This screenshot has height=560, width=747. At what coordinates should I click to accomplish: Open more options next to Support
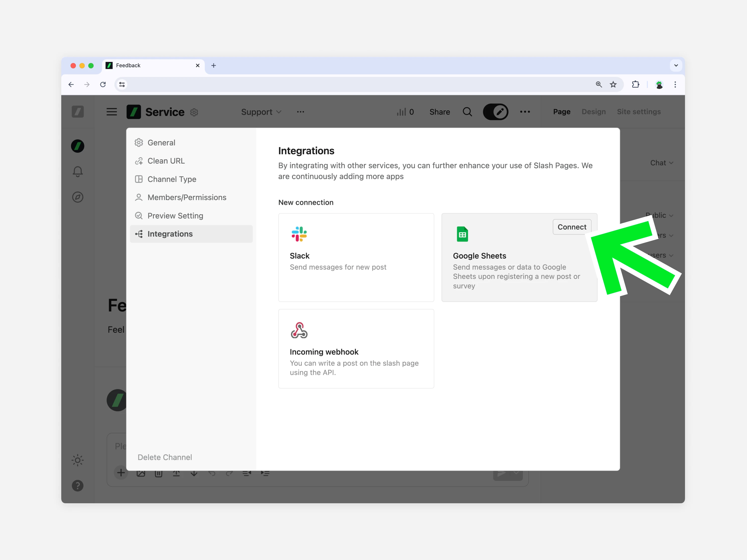pyautogui.click(x=300, y=112)
